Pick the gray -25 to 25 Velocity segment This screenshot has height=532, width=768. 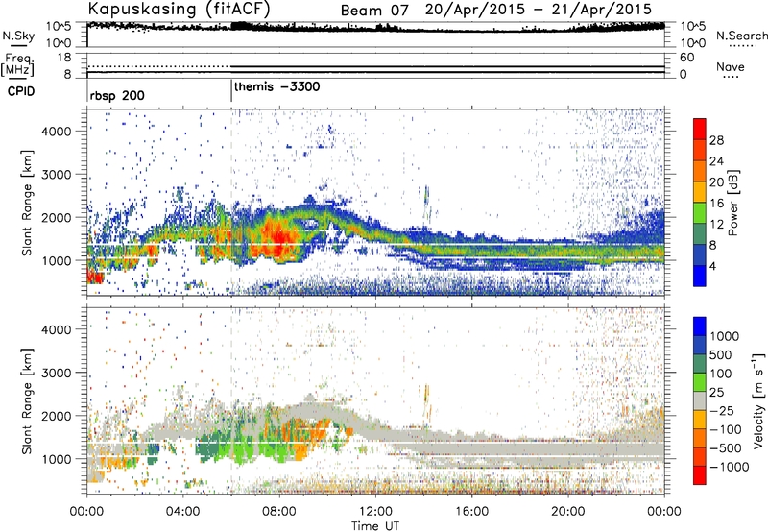[x=700, y=401]
